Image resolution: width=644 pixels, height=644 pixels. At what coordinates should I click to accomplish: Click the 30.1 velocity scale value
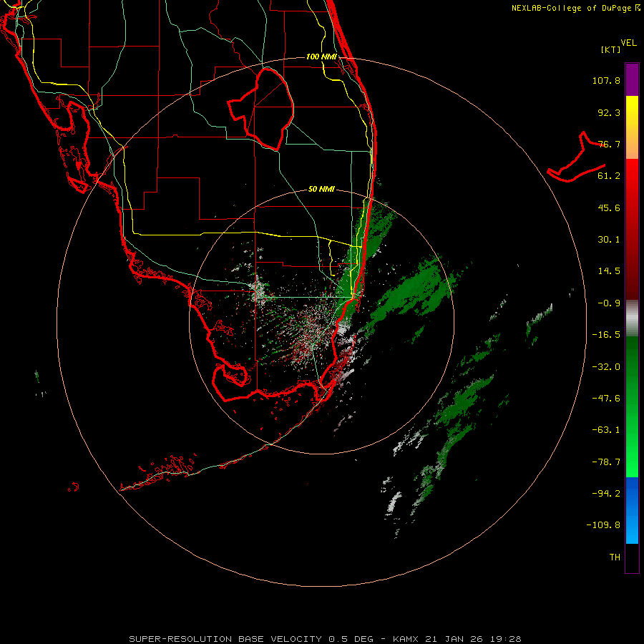point(609,240)
